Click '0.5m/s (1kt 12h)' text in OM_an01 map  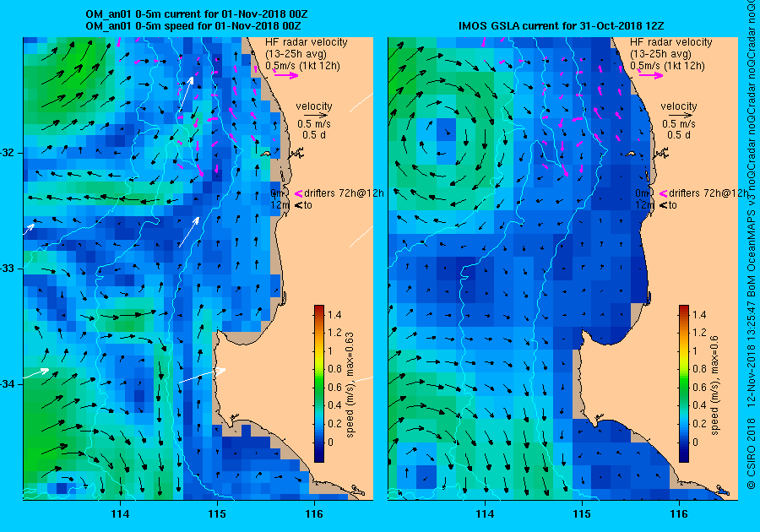pyautogui.click(x=302, y=66)
